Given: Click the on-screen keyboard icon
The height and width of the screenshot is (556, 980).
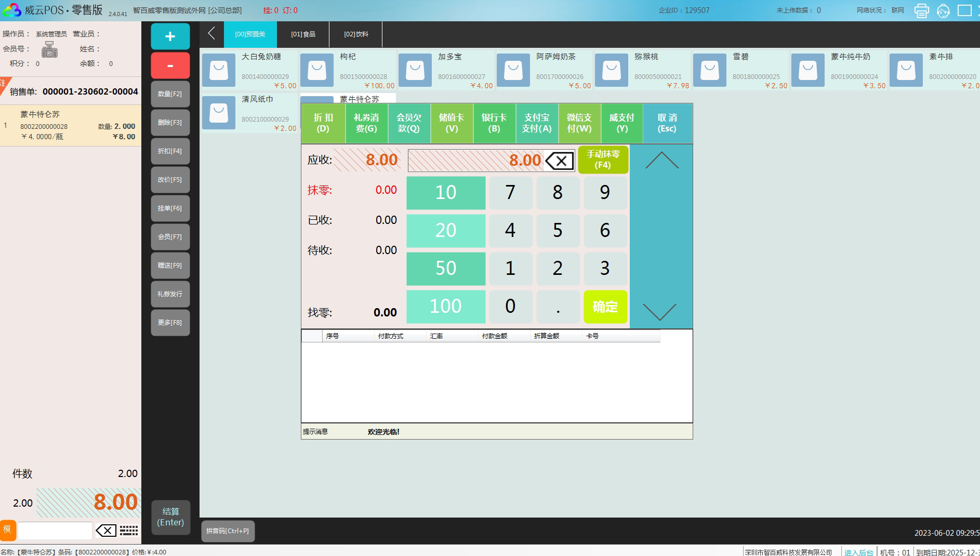Looking at the screenshot, I should click(129, 531).
